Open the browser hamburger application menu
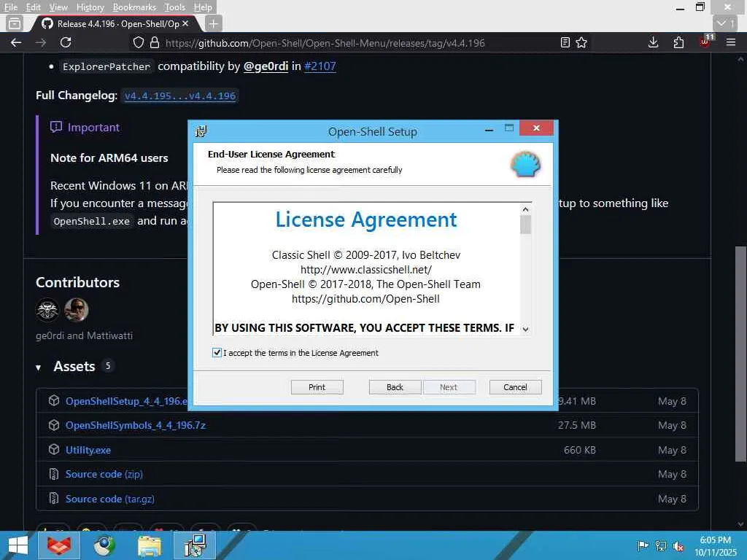The height and width of the screenshot is (560, 747). [x=731, y=43]
